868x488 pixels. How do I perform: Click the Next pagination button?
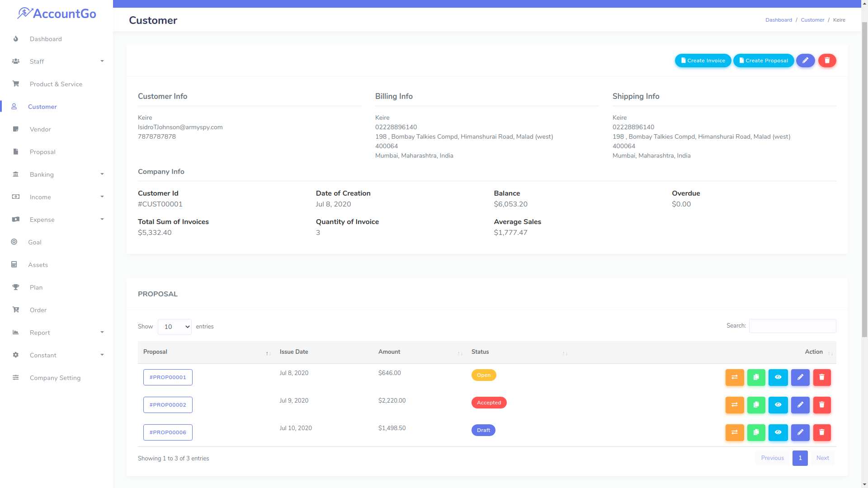(823, 458)
